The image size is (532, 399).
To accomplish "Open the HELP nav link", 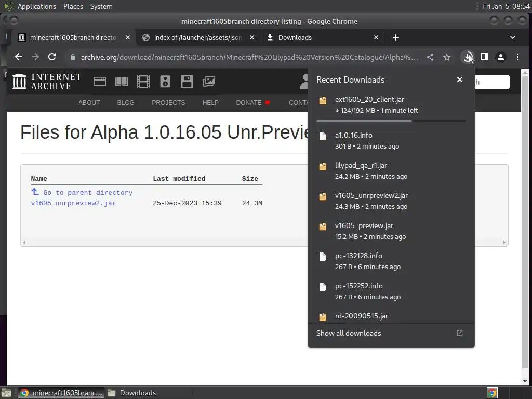I will coord(210,103).
